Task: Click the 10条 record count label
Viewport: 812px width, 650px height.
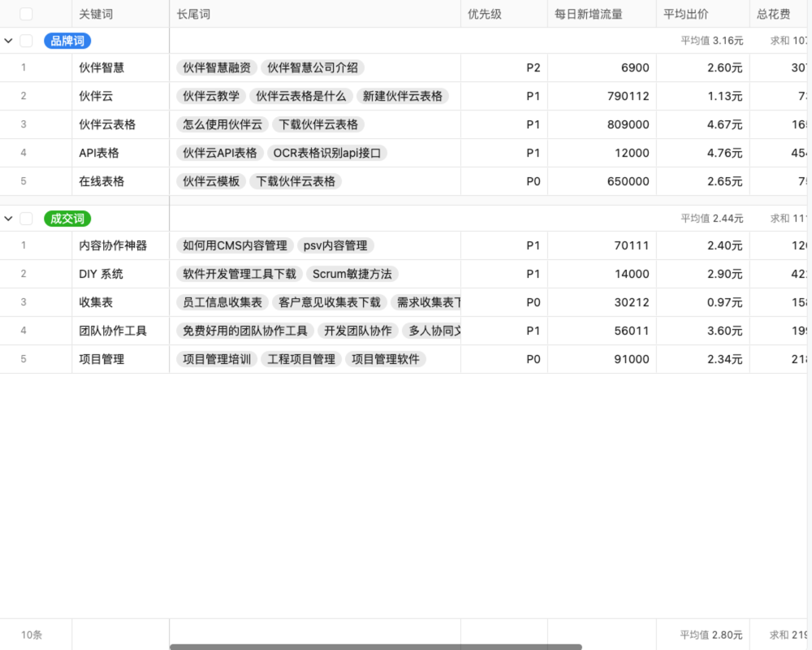Action: click(x=30, y=635)
